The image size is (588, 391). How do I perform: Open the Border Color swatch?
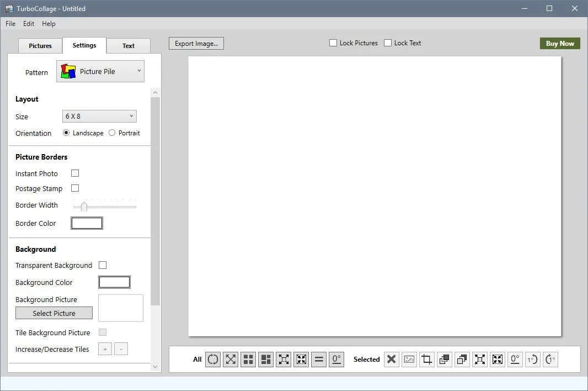click(x=87, y=223)
